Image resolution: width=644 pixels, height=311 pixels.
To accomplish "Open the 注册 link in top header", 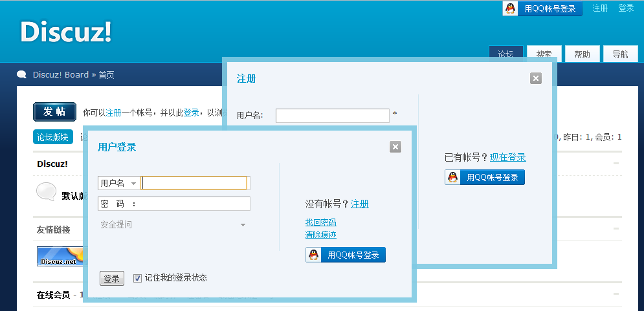I will click(x=600, y=8).
